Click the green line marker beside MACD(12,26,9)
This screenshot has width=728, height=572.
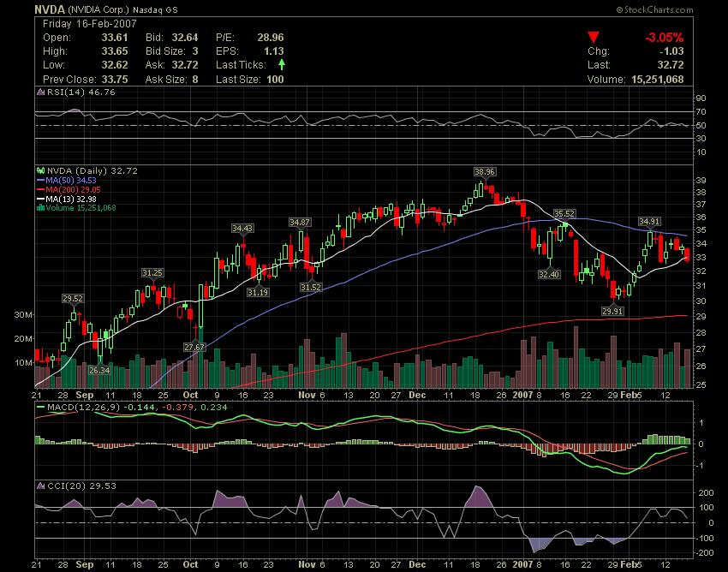coord(40,408)
